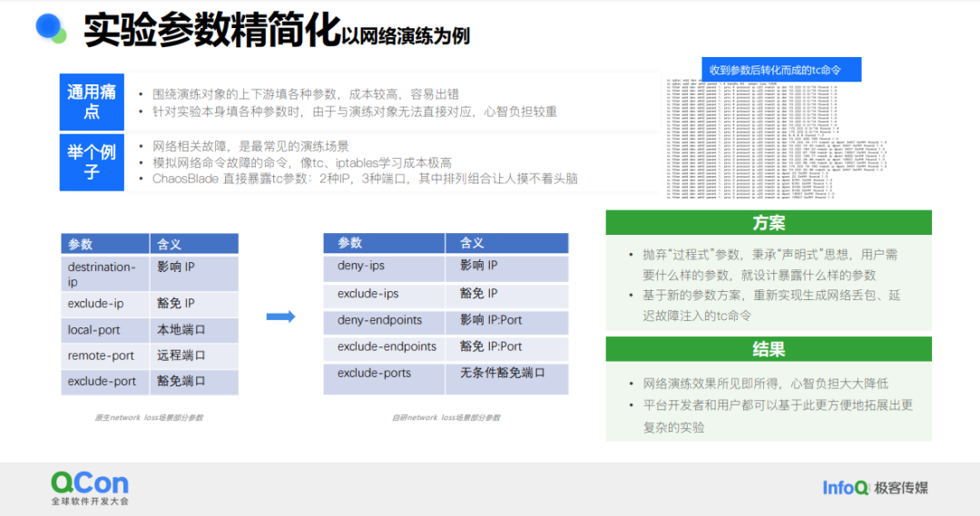Click the local-port cell
Viewport: 980px width, 516px height.
click(105, 330)
